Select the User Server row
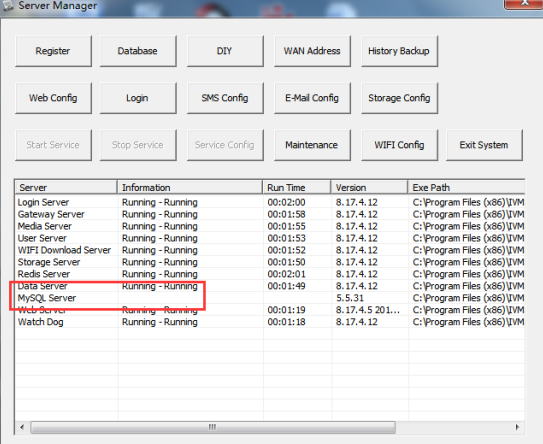 270,238
